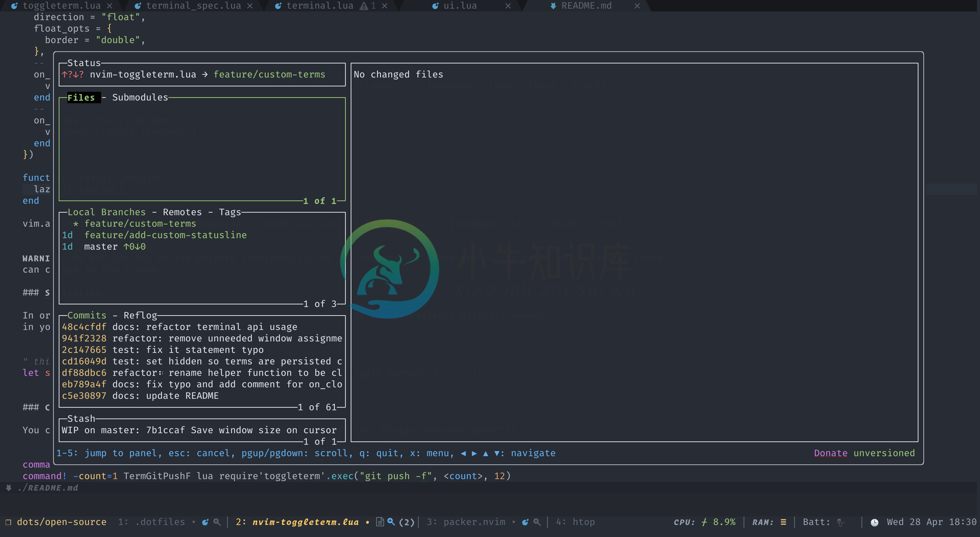Click the up navigate arrow in keybinding hints

point(485,453)
